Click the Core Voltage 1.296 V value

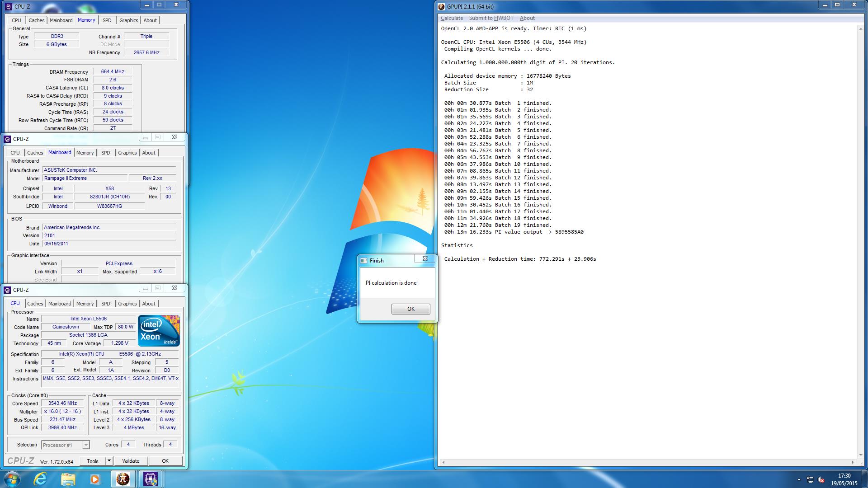pos(120,343)
